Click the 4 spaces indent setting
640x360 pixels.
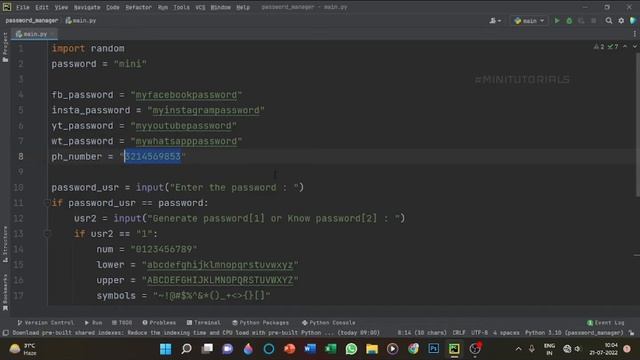click(x=506, y=333)
